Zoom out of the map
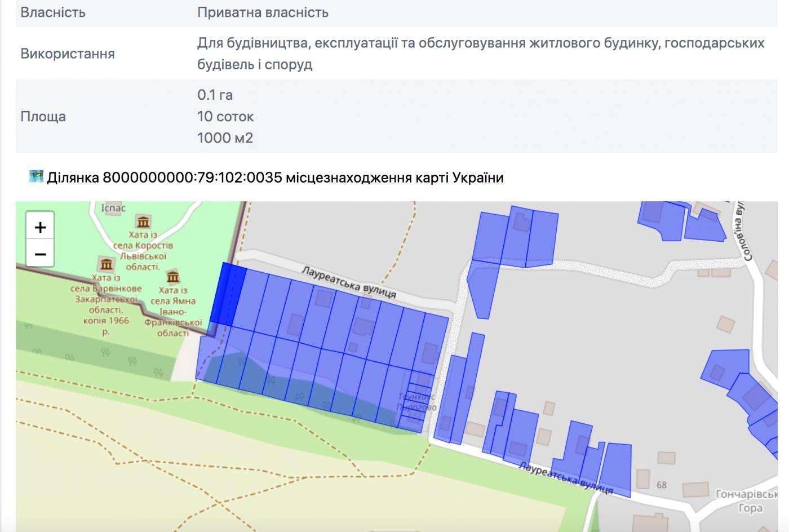The image size is (789, 532). coord(40,254)
